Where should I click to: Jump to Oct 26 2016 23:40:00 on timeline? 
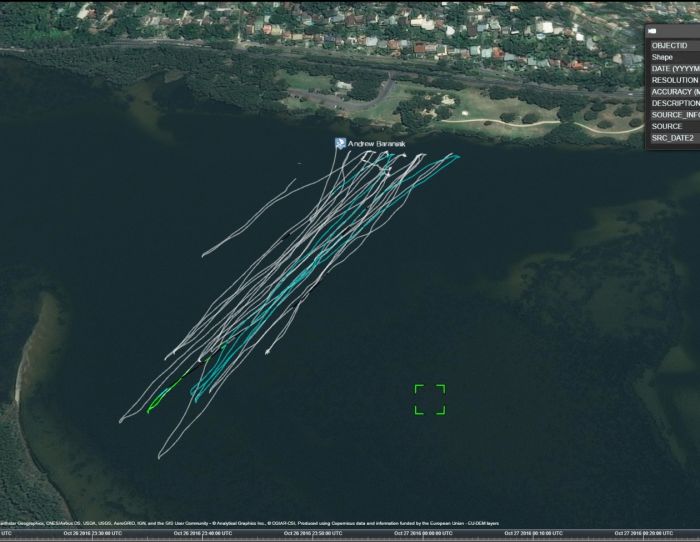point(204,534)
